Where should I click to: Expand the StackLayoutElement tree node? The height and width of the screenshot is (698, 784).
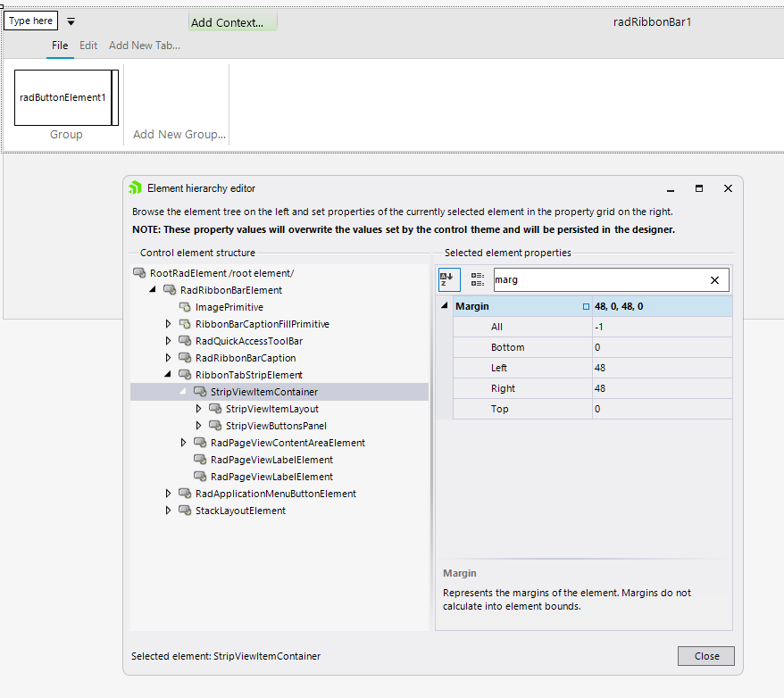point(168,511)
